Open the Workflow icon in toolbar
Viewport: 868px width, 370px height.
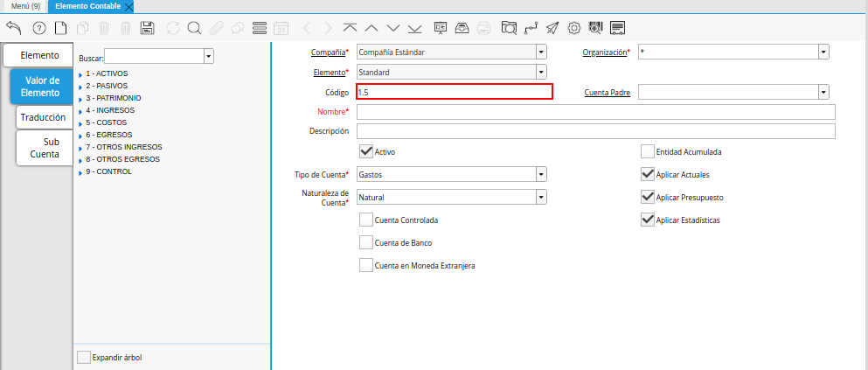click(531, 28)
